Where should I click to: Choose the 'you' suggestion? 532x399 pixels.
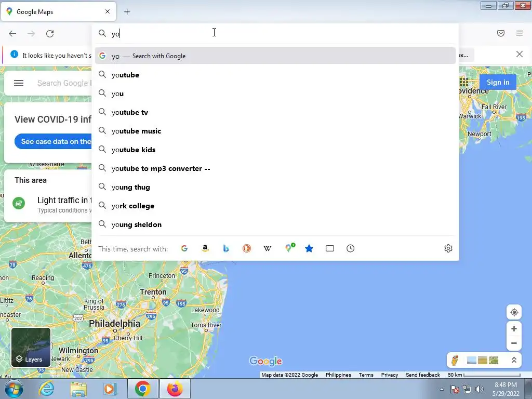coord(275,94)
